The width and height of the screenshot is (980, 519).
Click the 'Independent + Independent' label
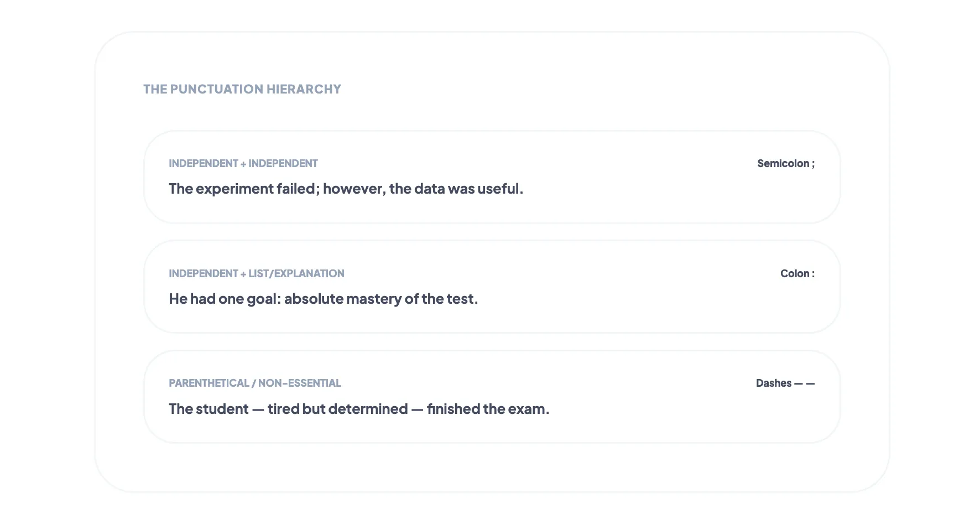point(243,163)
